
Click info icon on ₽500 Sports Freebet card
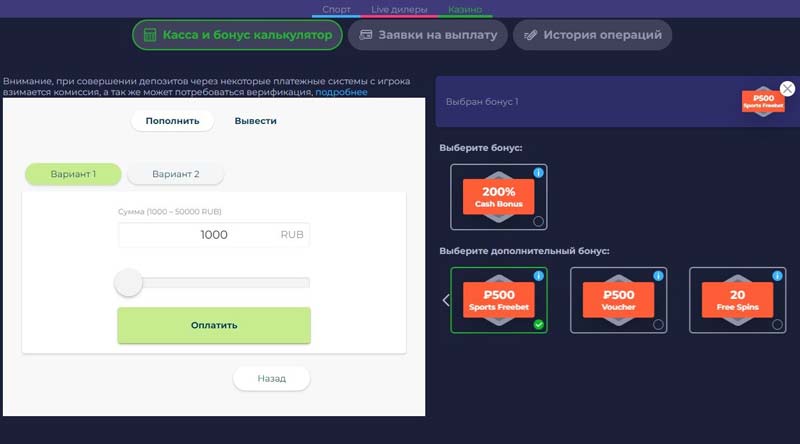pyautogui.click(x=539, y=276)
